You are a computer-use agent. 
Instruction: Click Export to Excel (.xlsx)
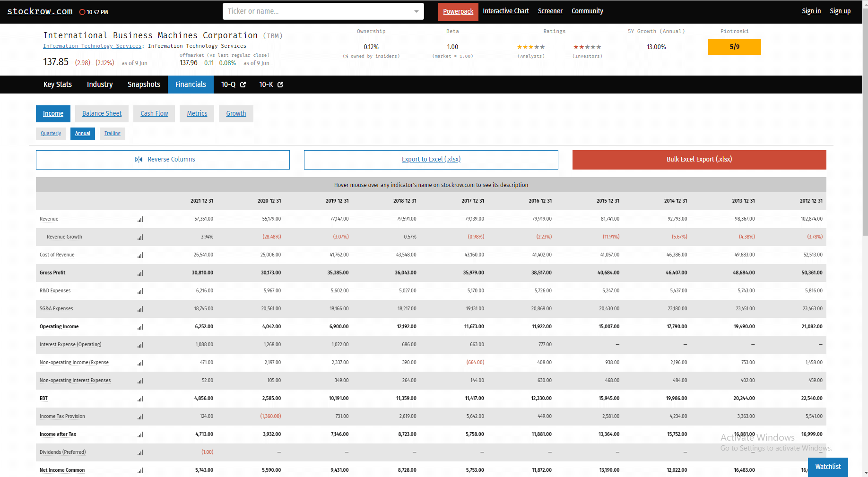[431, 160]
